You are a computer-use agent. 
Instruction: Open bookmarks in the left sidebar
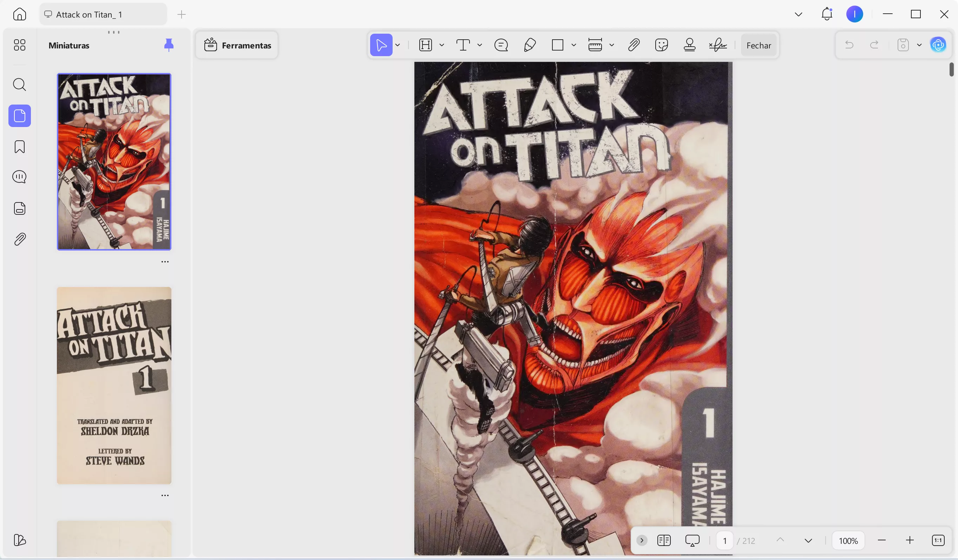(x=19, y=147)
